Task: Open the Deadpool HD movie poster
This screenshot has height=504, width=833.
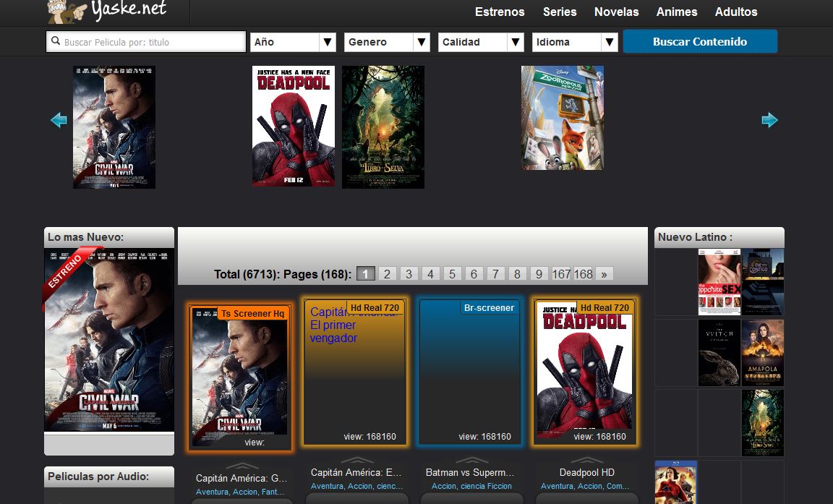Action: tap(584, 371)
